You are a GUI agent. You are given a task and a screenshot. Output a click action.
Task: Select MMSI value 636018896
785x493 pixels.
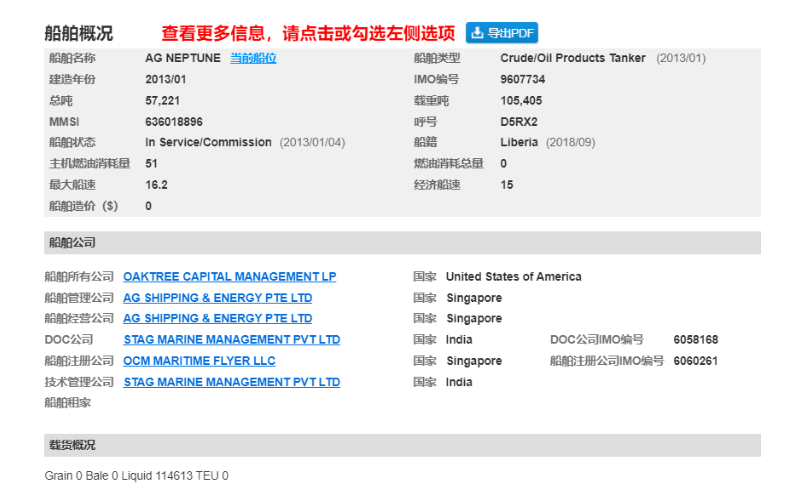[174, 122]
